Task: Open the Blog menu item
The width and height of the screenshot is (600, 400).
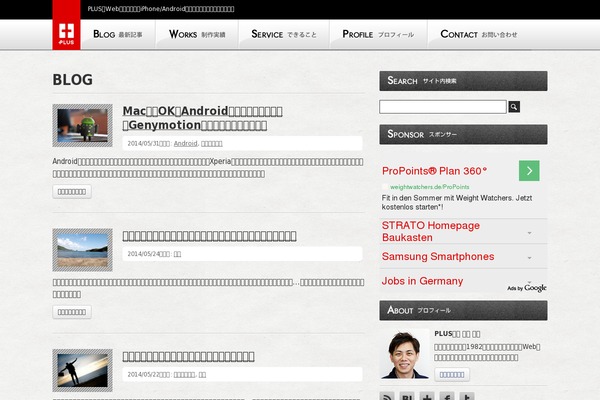Action: (x=118, y=34)
